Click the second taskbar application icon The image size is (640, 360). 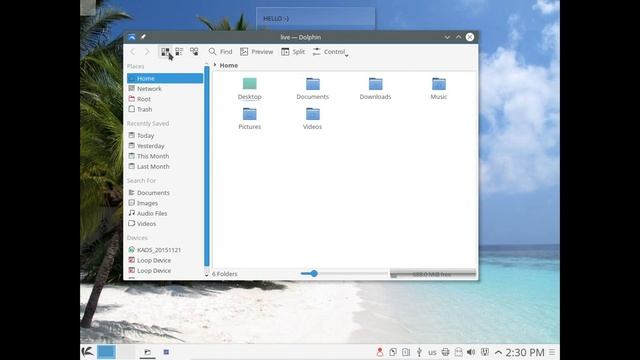click(x=166, y=352)
